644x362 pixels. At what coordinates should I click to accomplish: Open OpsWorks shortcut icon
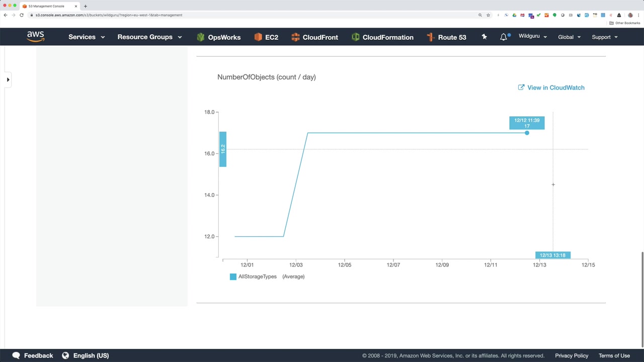click(201, 37)
